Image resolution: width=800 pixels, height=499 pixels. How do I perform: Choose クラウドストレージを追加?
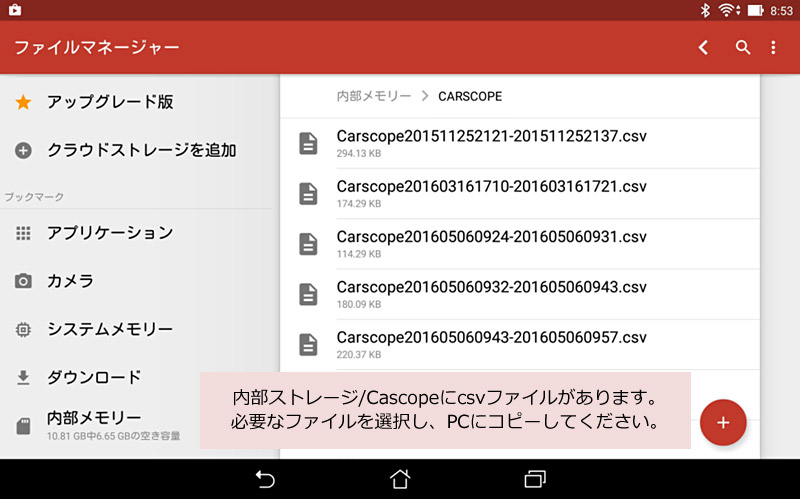click(x=142, y=151)
